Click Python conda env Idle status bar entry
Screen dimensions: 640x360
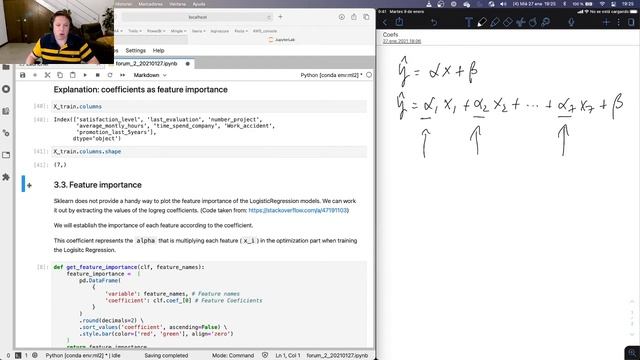[83, 356]
